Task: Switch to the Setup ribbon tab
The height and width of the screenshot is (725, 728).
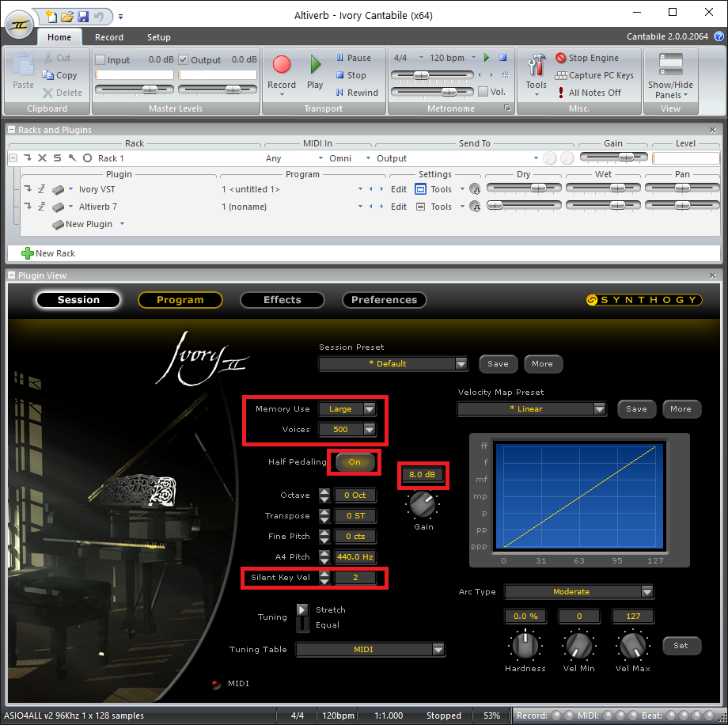Action: point(159,37)
